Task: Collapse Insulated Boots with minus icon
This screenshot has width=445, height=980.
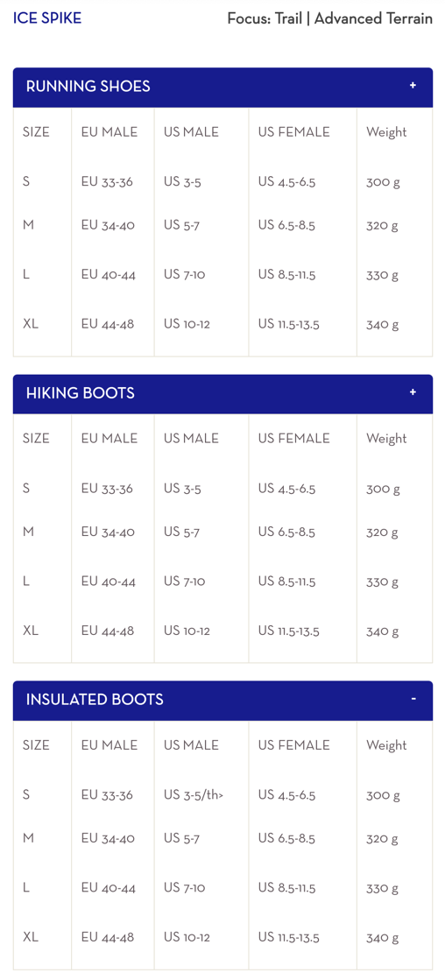Action: coord(413,699)
